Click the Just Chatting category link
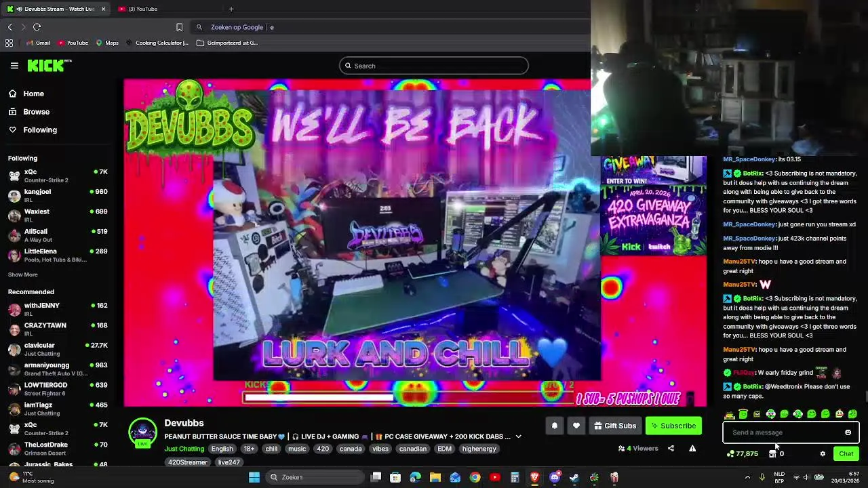The height and width of the screenshot is (488, 868). coord(184,449)
